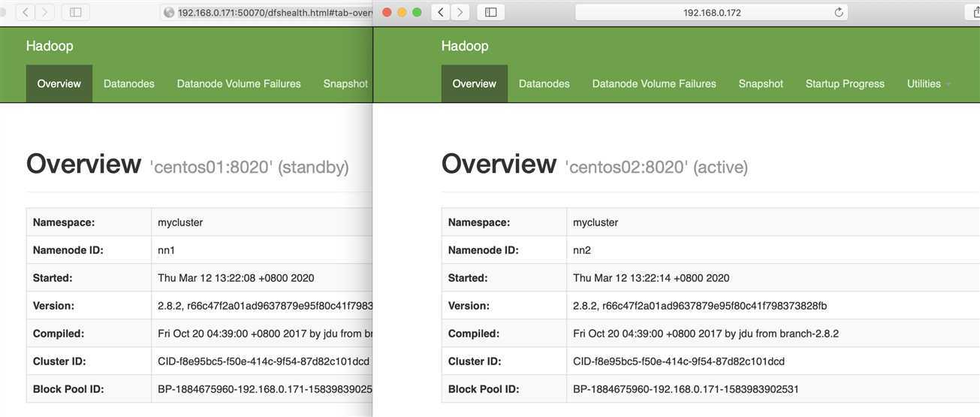
Task: Click Namenode ID value nn2
Action: pyautogui.click(x=582, y=250)
